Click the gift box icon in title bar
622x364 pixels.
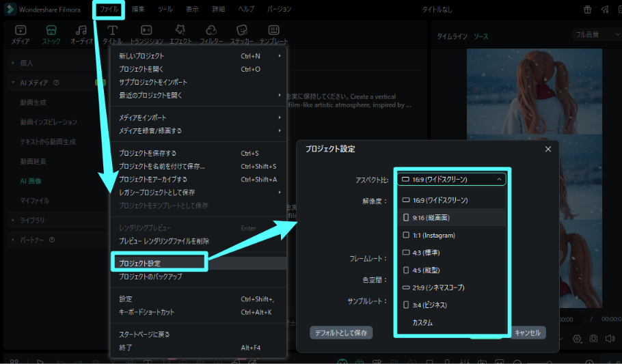[x=588, y=10]
